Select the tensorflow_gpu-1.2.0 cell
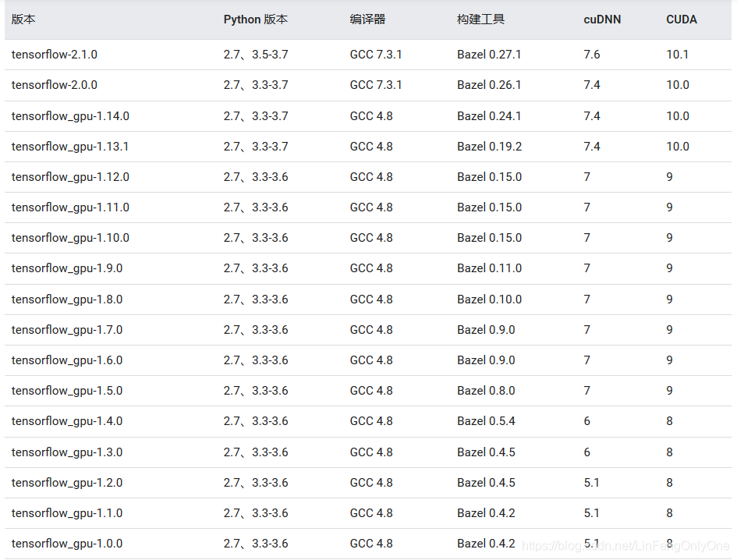The image size is (737, 560). 67,483
